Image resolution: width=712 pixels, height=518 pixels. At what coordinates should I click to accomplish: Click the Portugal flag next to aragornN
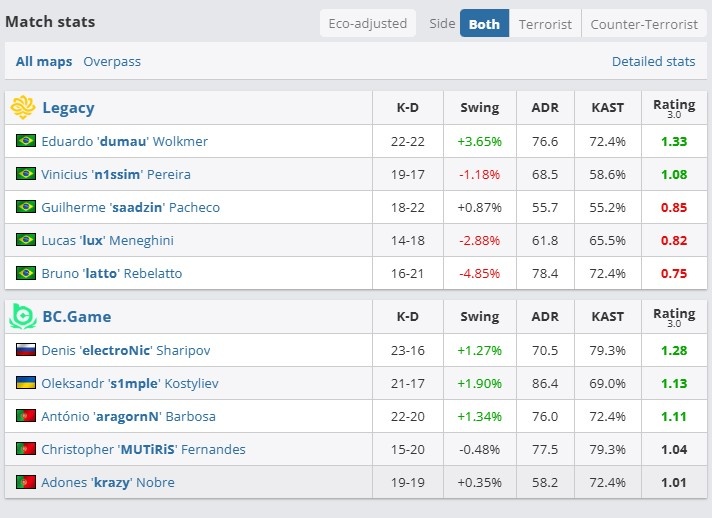coord(26,416)
